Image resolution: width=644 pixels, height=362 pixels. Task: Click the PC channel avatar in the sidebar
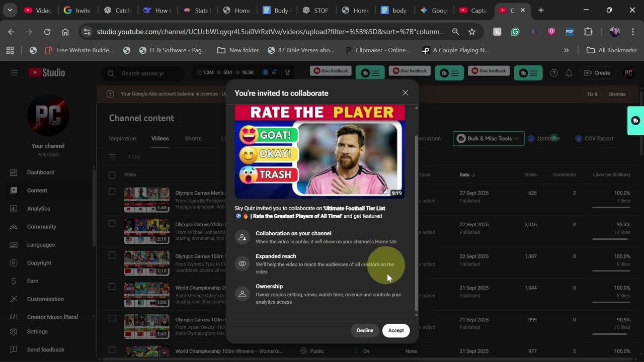(48, 116)
